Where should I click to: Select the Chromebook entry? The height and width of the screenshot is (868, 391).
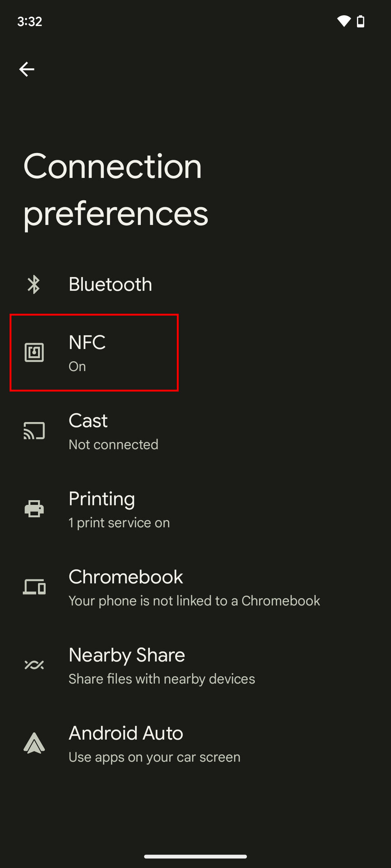click(x=126, y=577)
